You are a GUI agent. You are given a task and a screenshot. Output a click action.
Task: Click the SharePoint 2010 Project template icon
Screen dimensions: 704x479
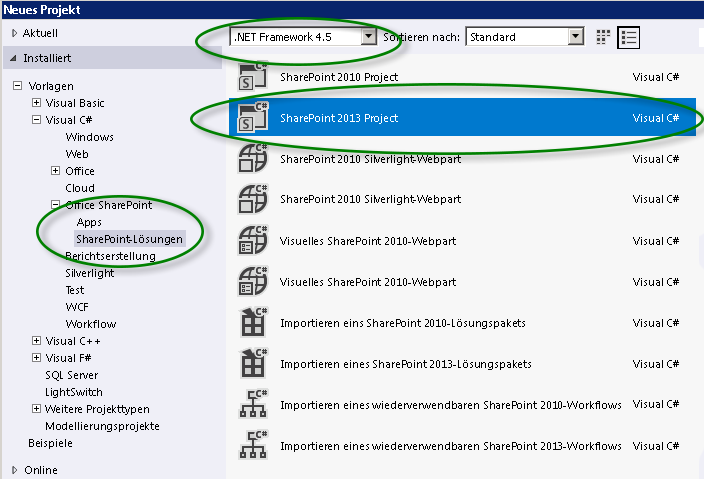pyautogui.click(x=253, y=76)
